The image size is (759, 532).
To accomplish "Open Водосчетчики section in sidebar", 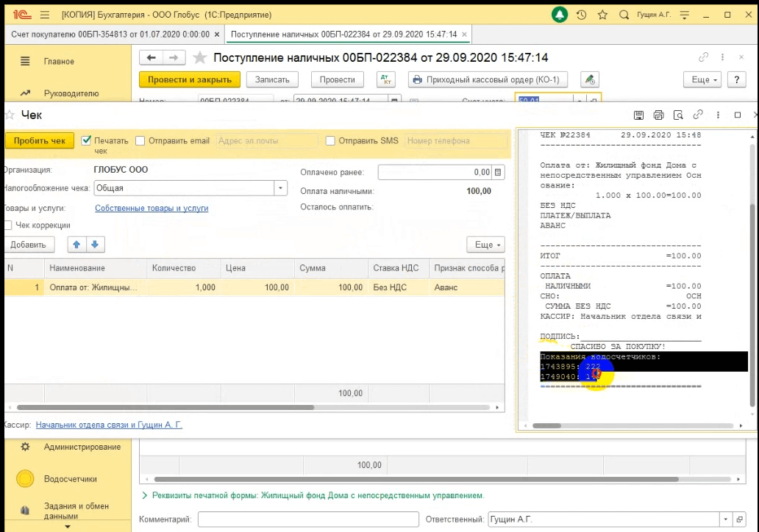I will 70,479.
